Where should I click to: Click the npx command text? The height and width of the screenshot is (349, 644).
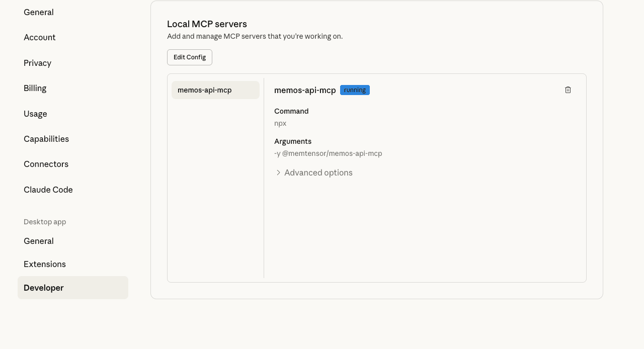pos(280,123)
